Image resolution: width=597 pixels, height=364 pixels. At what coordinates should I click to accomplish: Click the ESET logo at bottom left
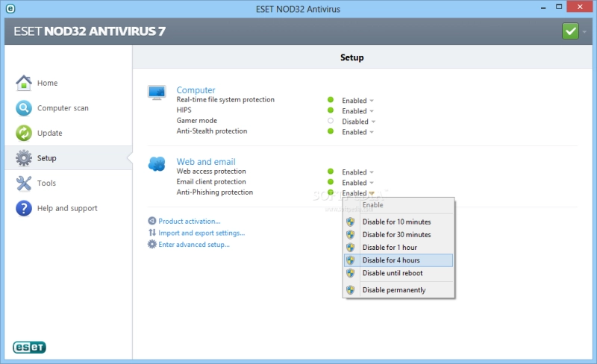pyautogui.click(x=29, y=347)
